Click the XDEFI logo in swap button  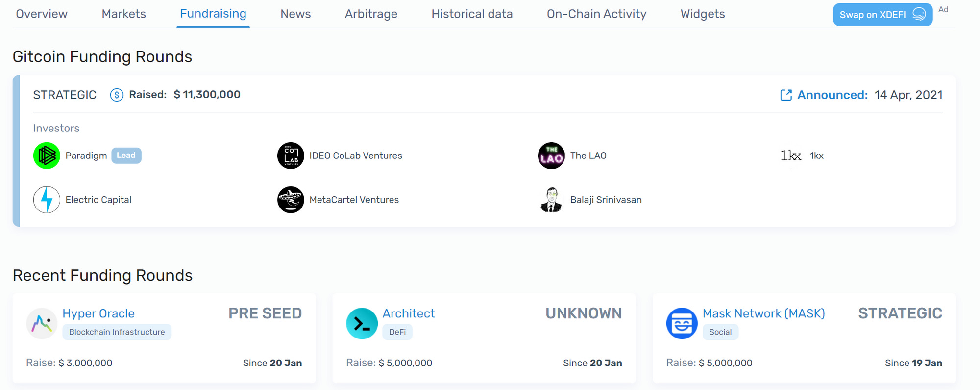[919, 14]
